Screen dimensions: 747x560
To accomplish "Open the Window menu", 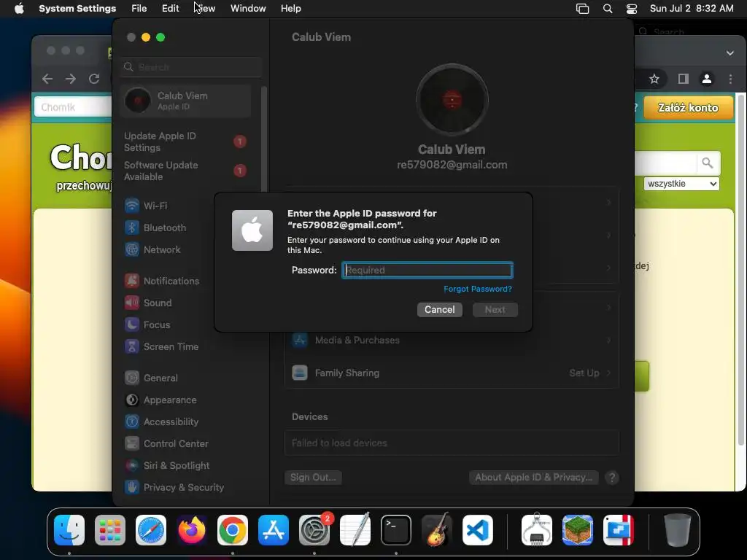I will tap(248, 9).
